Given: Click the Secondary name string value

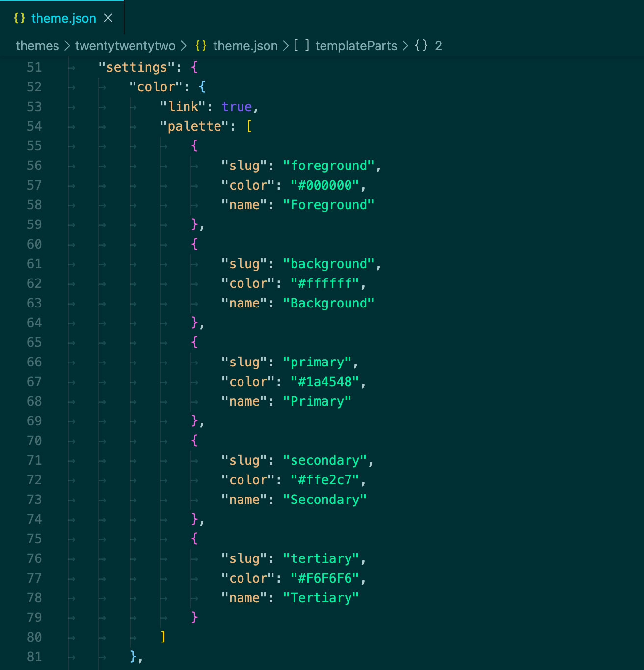Looking at the screenshot, I should pyautogui.click(x=324, y=499).
